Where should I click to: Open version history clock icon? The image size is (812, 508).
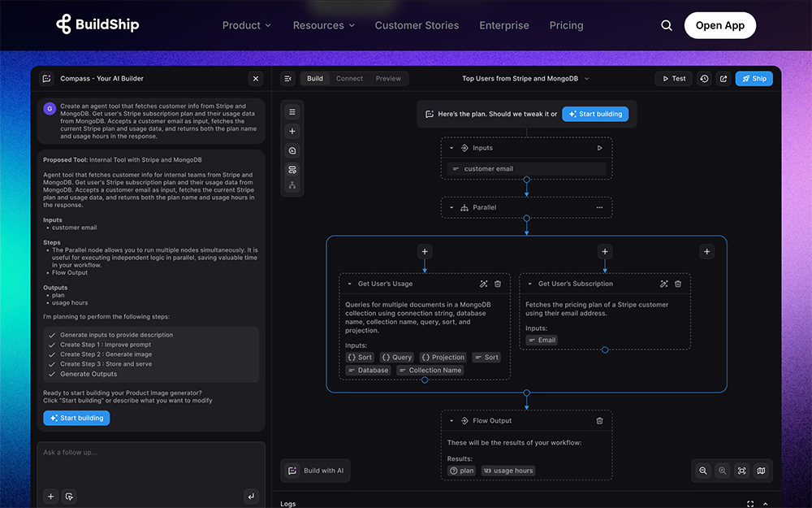[704, 79]
